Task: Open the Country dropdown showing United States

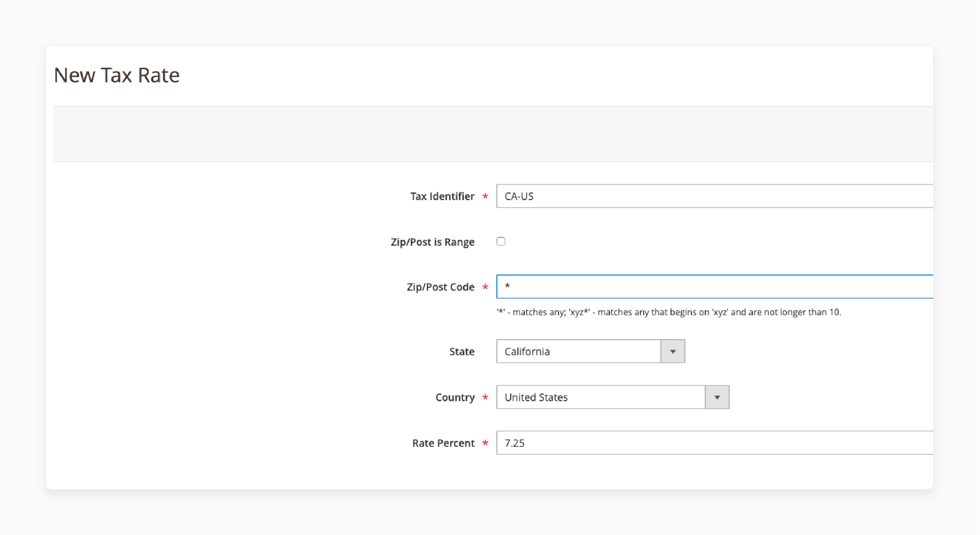Action: [x=613, y=397]
